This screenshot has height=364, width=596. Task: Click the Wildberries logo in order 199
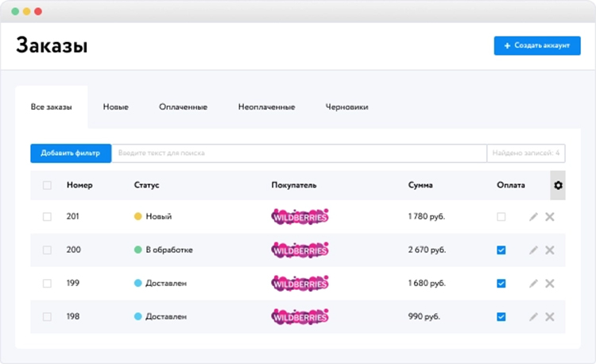(300, 283)
